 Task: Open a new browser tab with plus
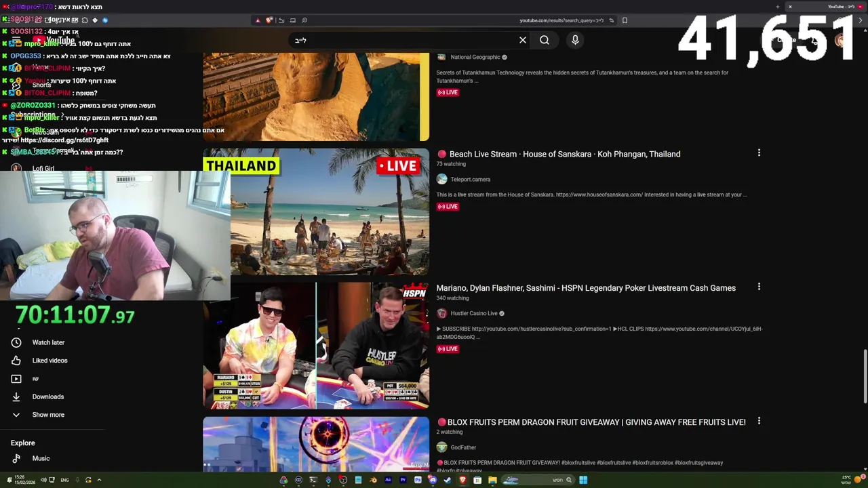[x=777, y=7]
